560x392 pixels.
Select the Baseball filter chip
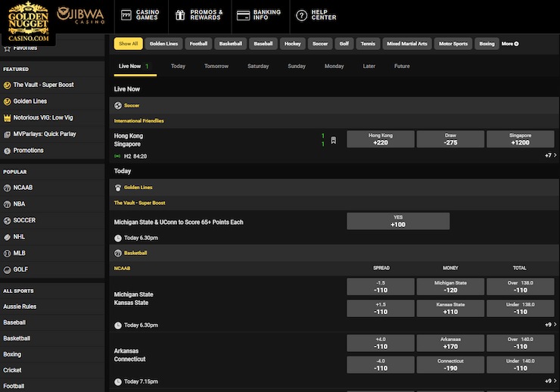click(x=263, y=44)
